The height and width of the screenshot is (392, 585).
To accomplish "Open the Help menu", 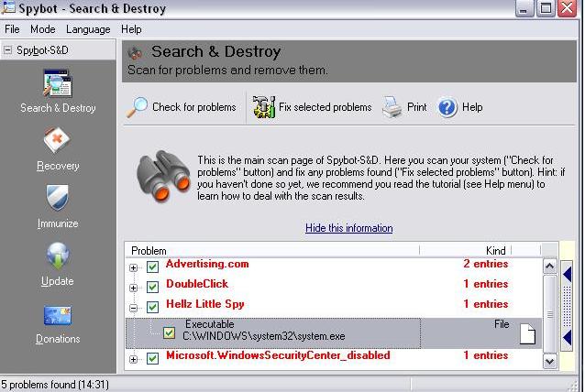I will [131, 29].
